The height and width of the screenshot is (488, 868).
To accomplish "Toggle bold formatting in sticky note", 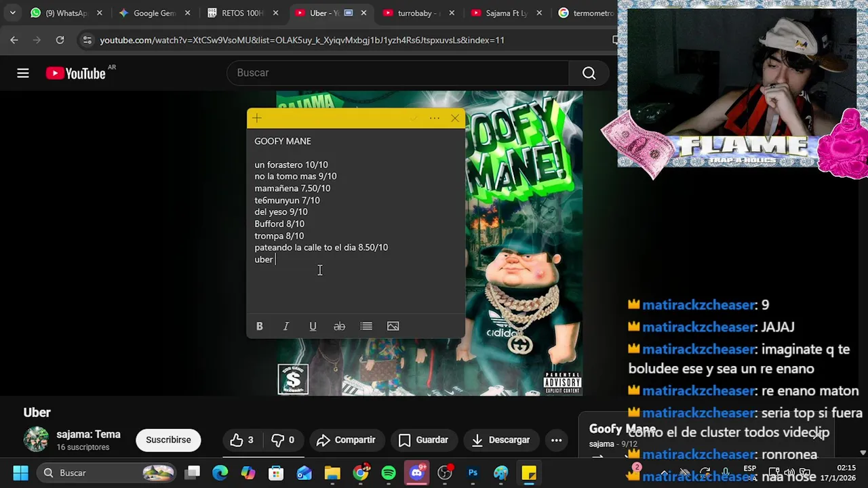I will click(259, 326).
